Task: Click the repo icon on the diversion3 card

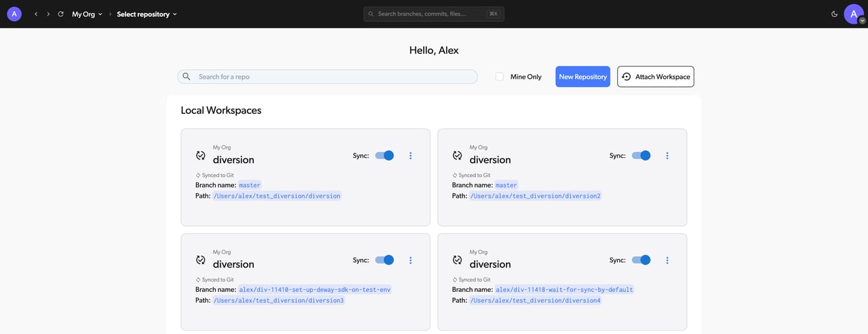Action: point(201,260)
